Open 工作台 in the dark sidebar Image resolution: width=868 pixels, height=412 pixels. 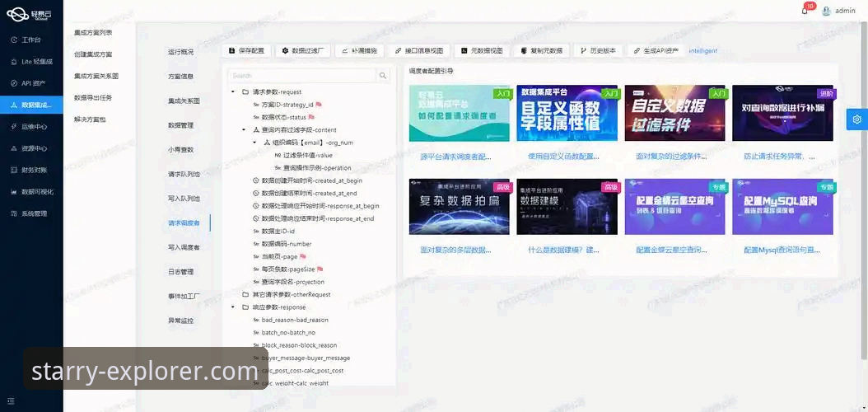click(x=31, y=40)
